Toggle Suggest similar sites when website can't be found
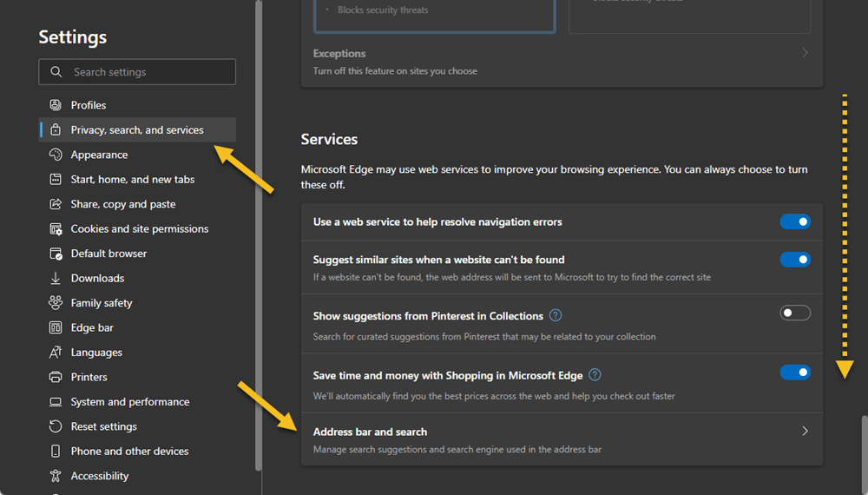 point(795,259)
